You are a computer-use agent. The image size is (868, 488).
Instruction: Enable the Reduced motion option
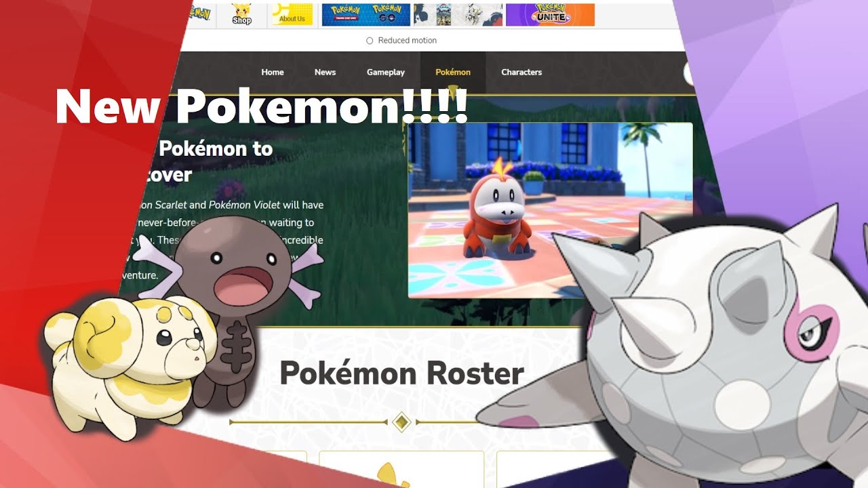(x=401, y=41)
